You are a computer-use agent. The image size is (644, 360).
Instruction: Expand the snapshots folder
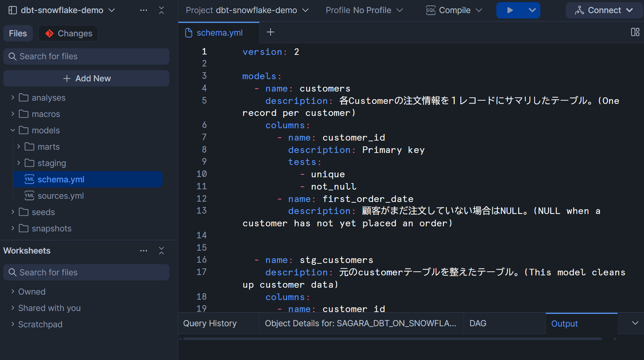[13, 228]
